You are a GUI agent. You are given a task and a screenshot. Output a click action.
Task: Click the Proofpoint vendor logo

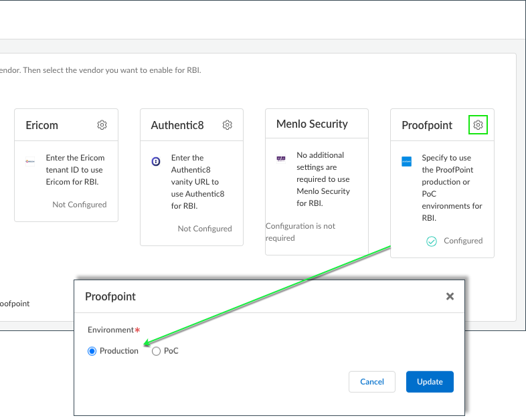coord(407,162)
